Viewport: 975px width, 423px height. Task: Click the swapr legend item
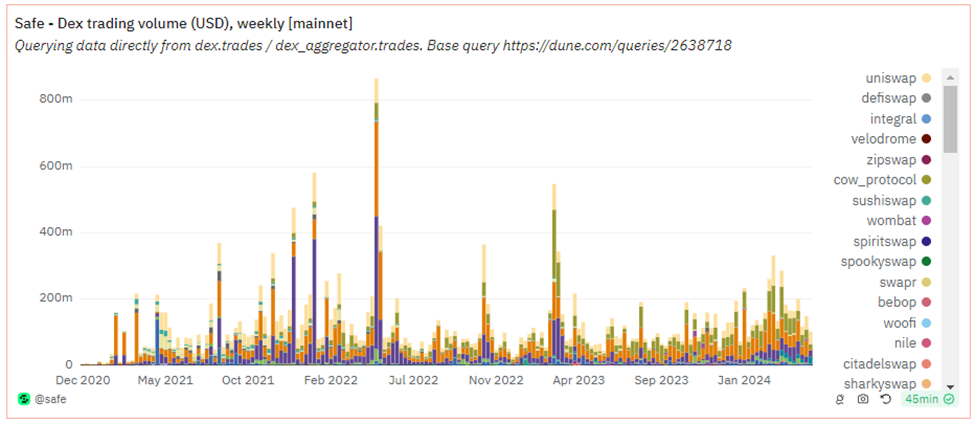click(907, 282)
